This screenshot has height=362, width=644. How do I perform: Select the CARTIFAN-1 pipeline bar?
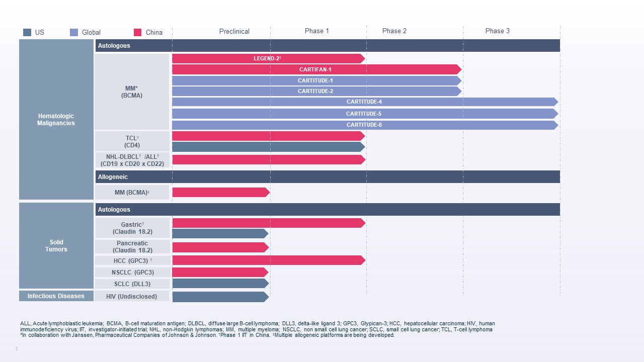coord(315,69)
